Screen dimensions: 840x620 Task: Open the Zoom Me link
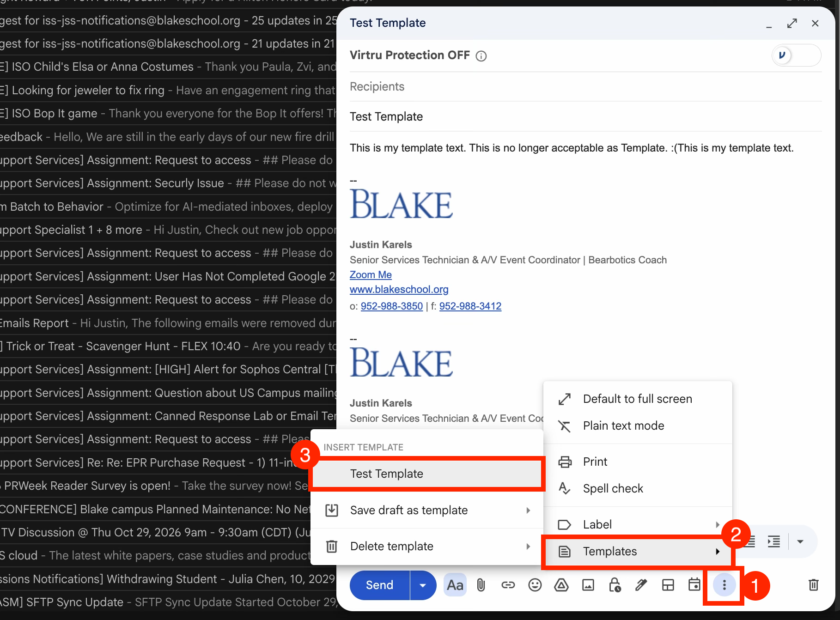point(371,275)
